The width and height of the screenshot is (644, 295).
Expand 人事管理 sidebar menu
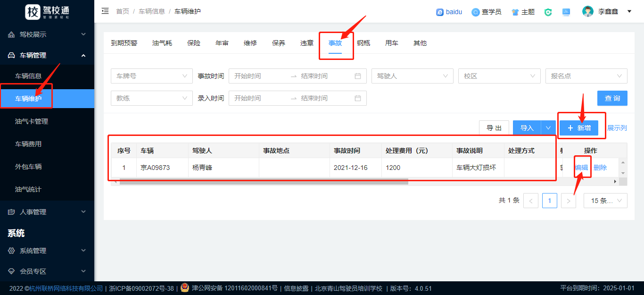47,212
